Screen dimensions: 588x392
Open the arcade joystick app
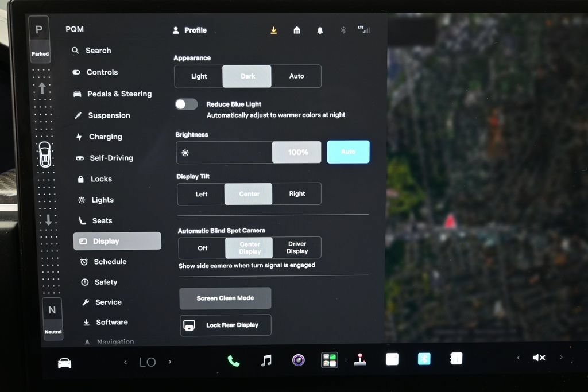click(x=360, y=359)
